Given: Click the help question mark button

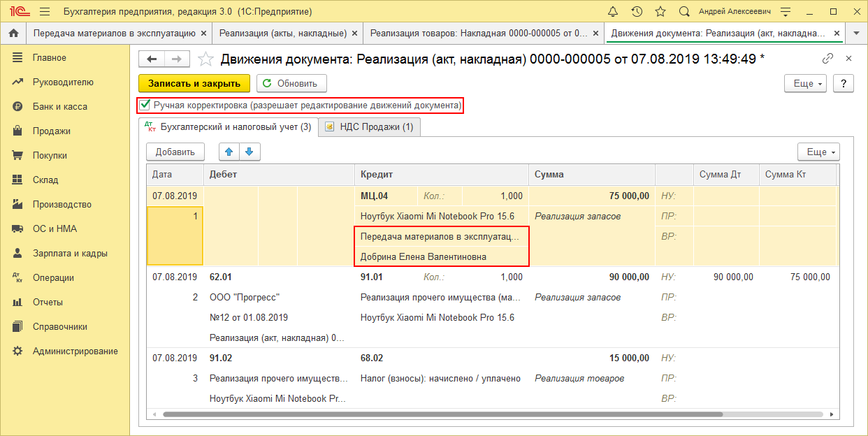Looking at the screenshot, I should click(x=844, y=83).
